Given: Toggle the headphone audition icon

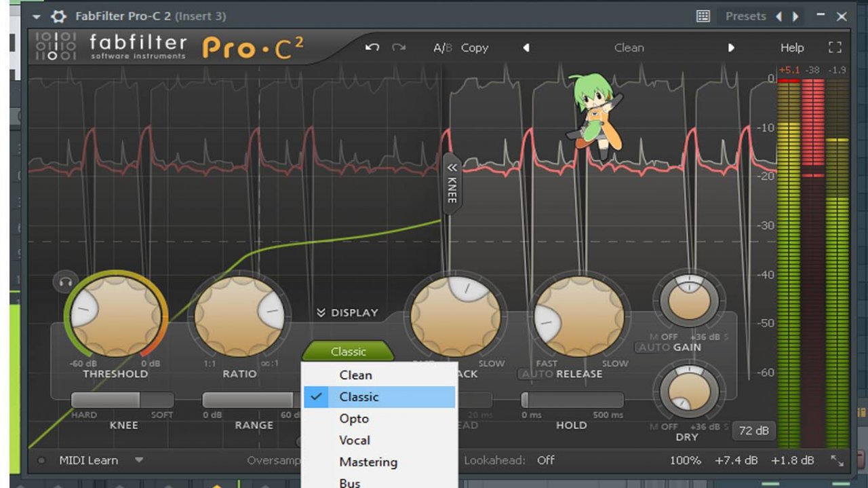Looking at the screenshot, I should coord(66,281).
